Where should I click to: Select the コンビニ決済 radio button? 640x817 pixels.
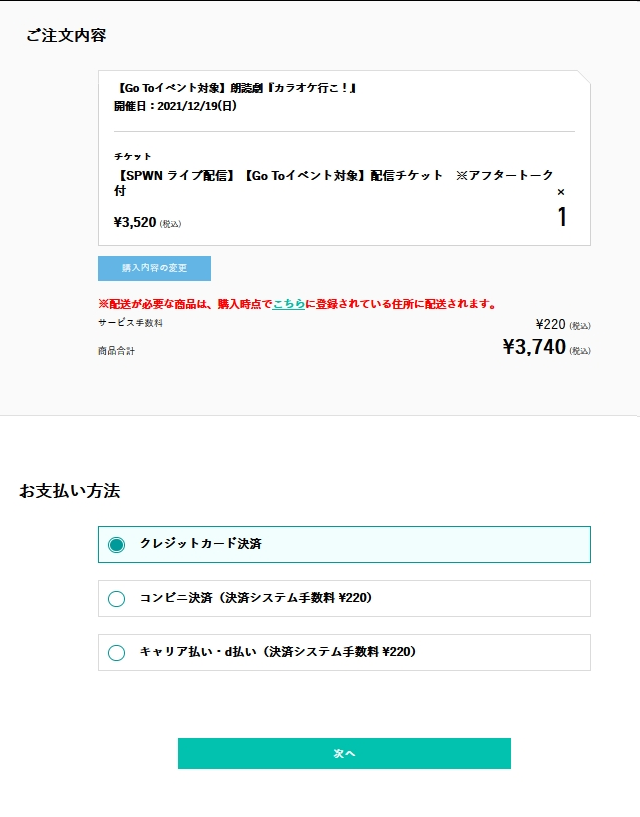(x=116, y=599)
